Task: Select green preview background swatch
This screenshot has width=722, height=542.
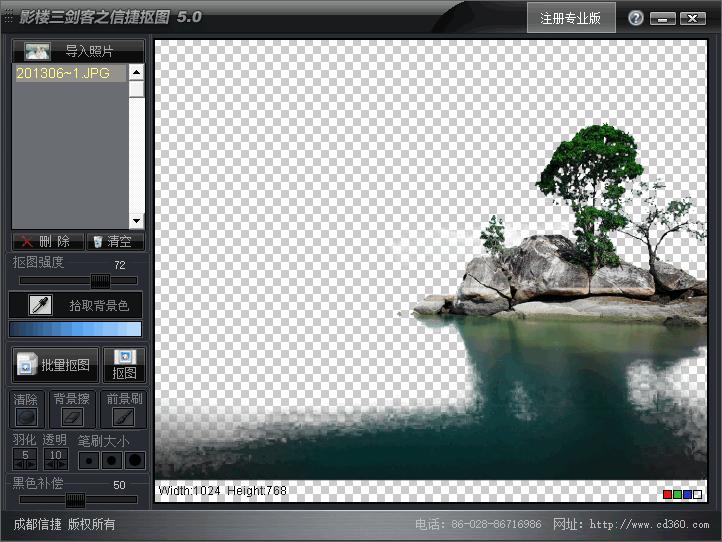Action: pos(677,494)
